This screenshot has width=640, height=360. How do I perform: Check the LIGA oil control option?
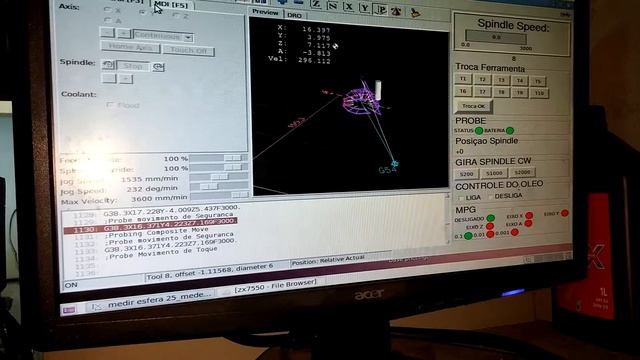(x=461, y=198)
